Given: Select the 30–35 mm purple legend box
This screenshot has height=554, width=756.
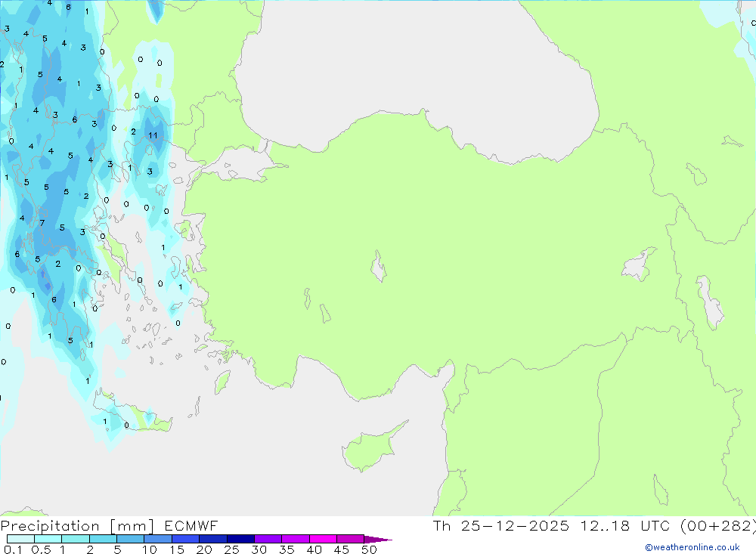Looking at the screenshot, I should click(x=268, y=539).
